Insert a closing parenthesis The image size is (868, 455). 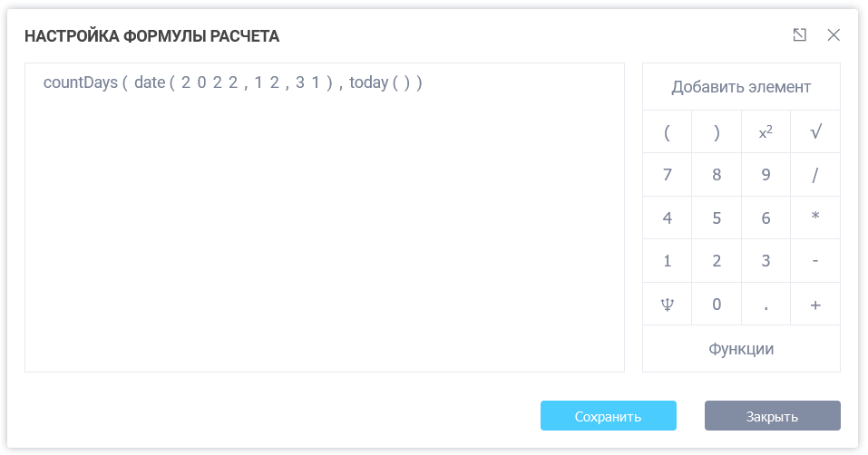point(717,132)
